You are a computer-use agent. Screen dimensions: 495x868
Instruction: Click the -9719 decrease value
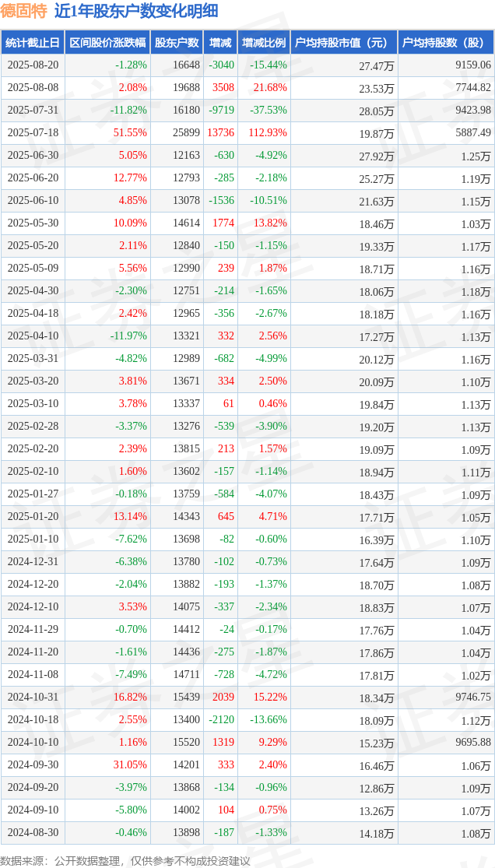coord(222,110)
